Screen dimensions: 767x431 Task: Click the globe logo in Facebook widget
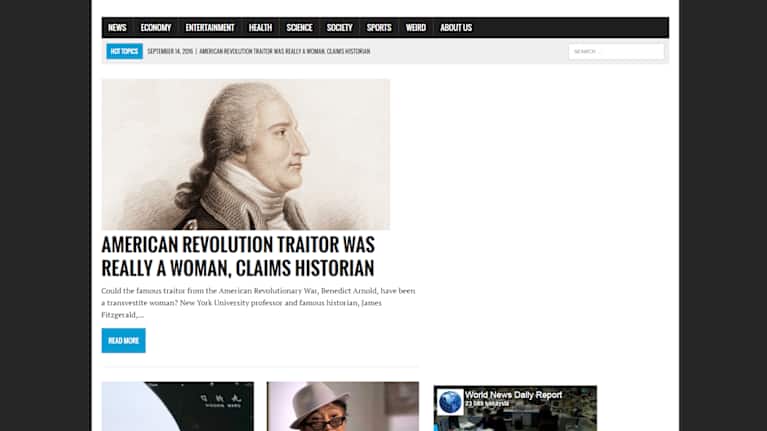click(x=450, y=402)
